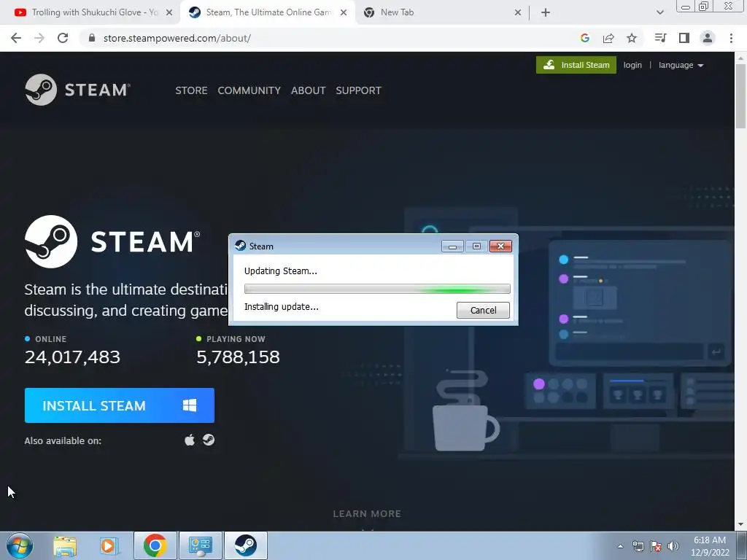
Task: Click the Action Center flag icon
Action: pyautogui.click(x=656, y=546)
